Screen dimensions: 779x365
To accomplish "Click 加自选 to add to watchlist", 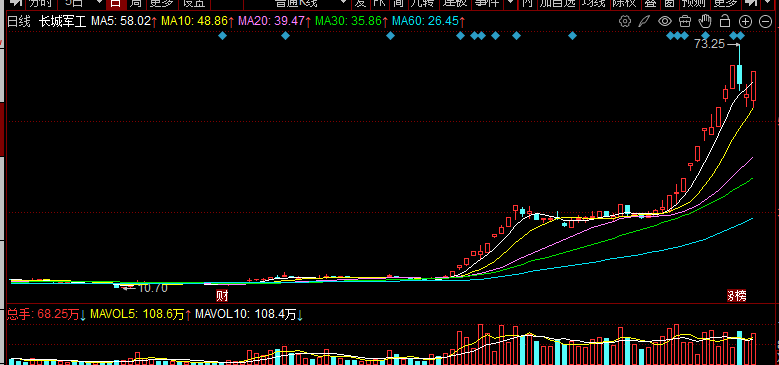I will coord(558,3).
